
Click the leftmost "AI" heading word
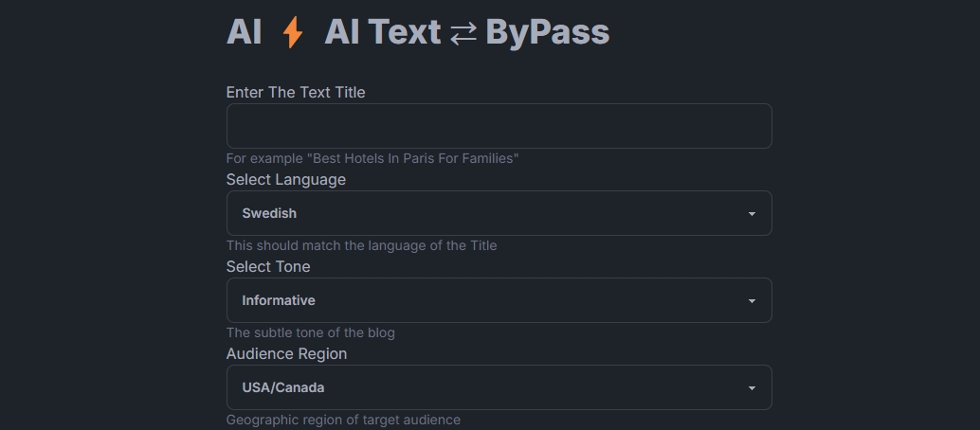pos(245,32)
